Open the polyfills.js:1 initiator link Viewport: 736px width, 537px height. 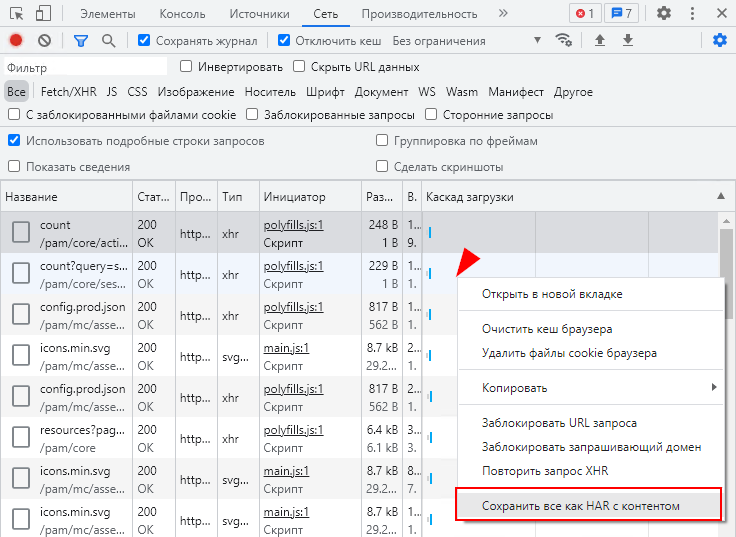click(293, 225)
